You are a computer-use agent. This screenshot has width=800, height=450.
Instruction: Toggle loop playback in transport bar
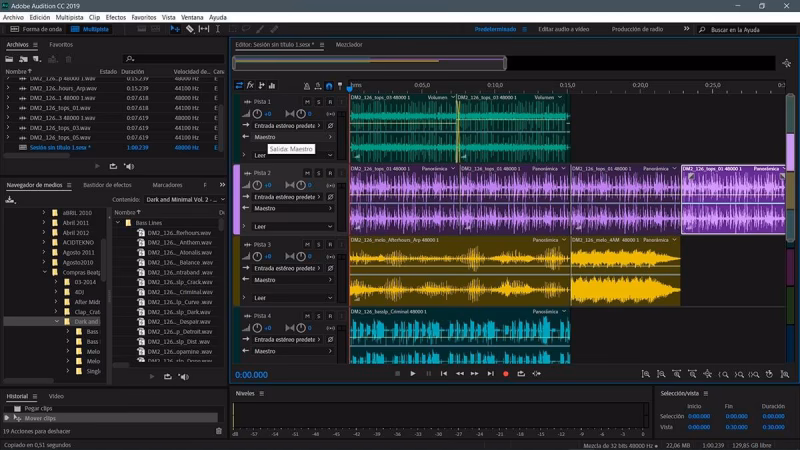[x=521, y=373]
